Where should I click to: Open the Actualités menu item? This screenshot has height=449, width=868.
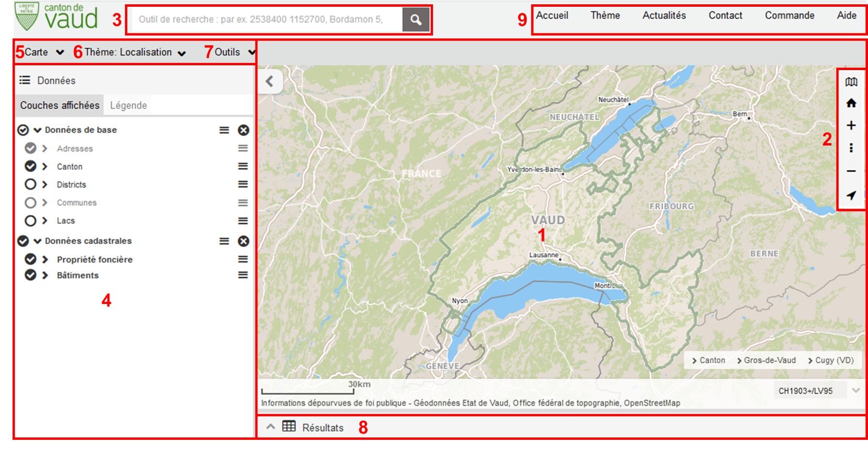pyautogui.click(x=664, y=15)
